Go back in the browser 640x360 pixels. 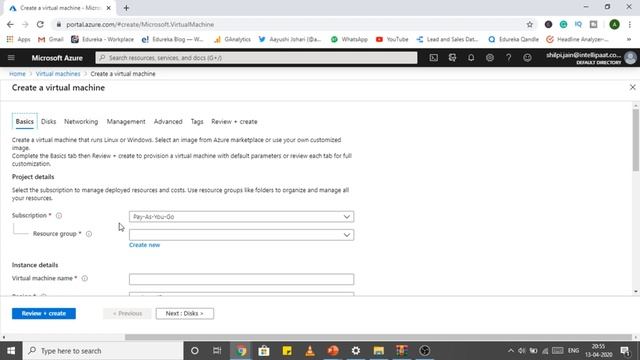[10, 24]
